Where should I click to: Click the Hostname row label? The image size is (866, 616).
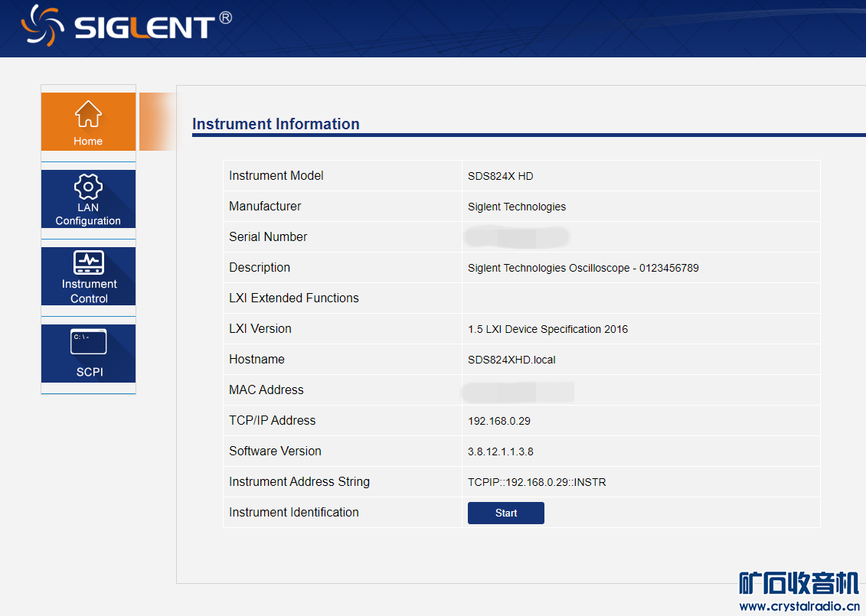[257, 360]
